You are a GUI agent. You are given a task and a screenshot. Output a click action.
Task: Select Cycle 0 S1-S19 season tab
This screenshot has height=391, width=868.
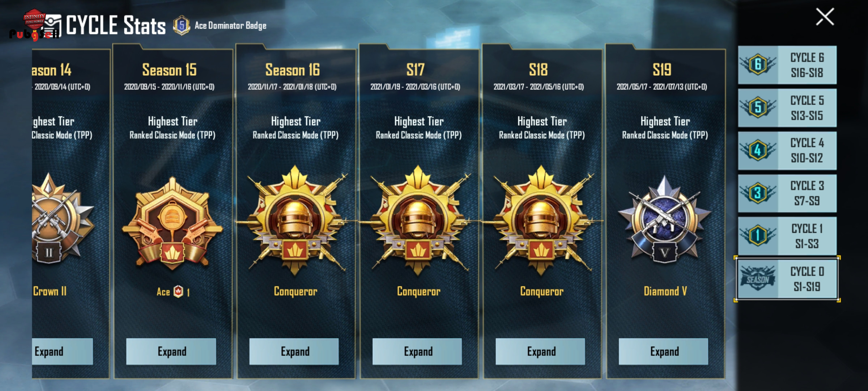click(787, 279)
